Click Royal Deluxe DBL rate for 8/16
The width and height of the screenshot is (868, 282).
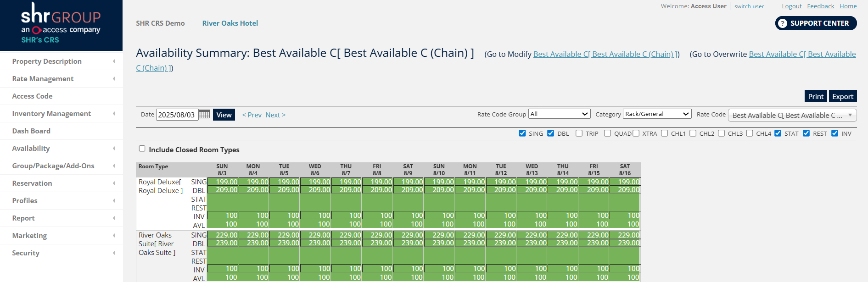625,189
